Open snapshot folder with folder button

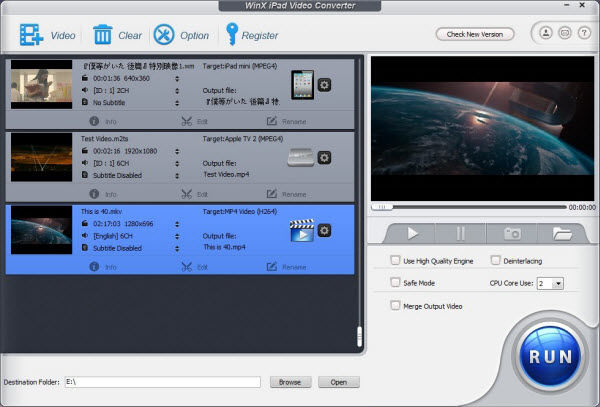(x=562, y=233)
